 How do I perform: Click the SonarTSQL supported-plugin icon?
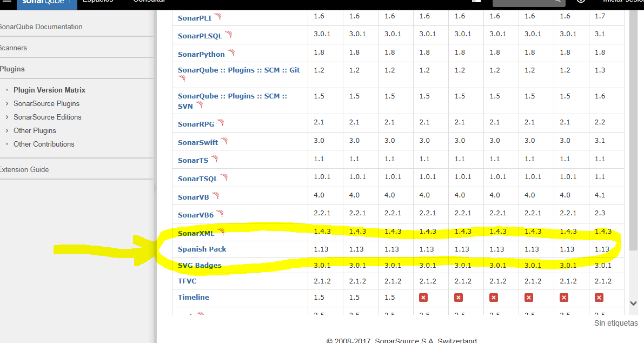pos(224,177)
